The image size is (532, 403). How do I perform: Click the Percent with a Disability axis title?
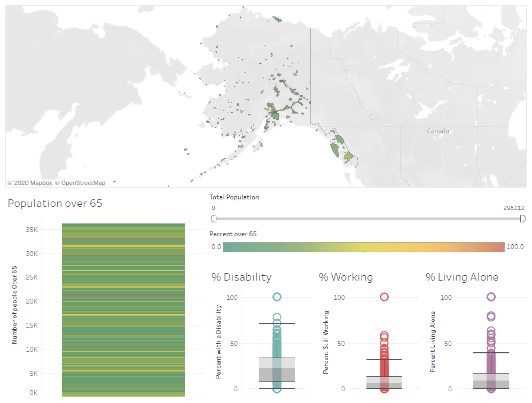click(x=218, y=342)
